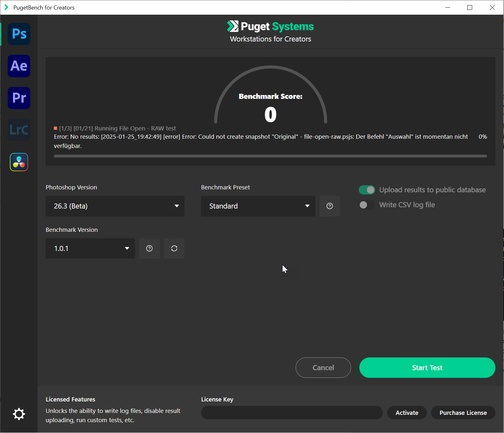Close the PugetBench for Creators window

(492, 7)
